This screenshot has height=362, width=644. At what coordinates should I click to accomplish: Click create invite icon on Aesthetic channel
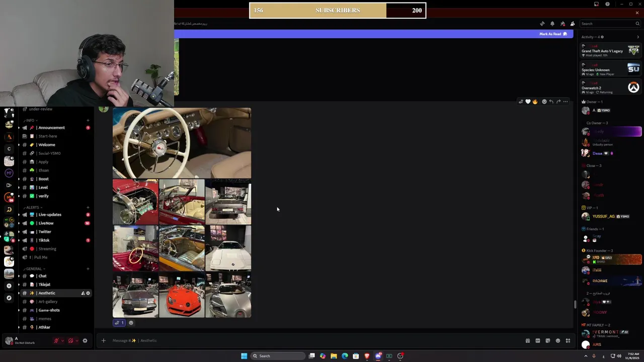[x=83, y=293]
